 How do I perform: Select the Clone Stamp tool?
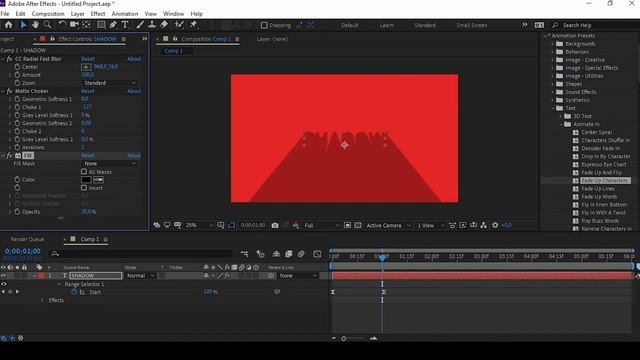(x=152, y=25)
